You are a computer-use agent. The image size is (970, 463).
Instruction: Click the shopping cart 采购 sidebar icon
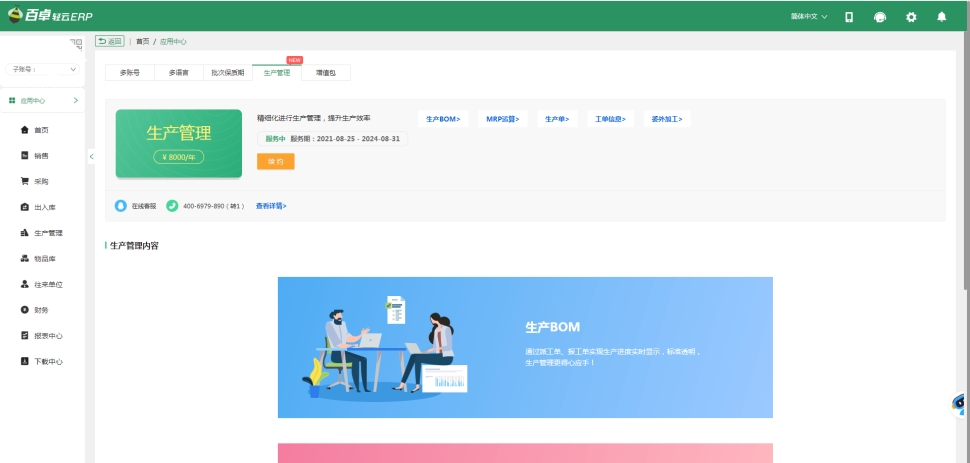(x=25, y=182)
